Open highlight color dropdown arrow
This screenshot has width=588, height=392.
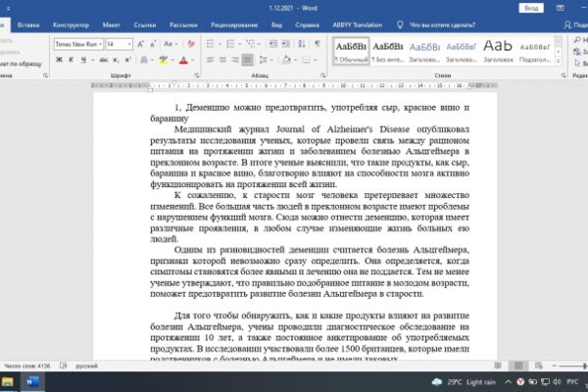(172, 60)
